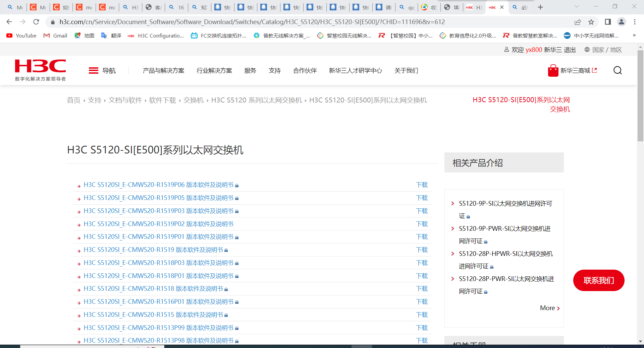644x348 pixels.
Task: Open the 行业解决方案 menu
Action: pyautogui.click(x=214, y=70)
